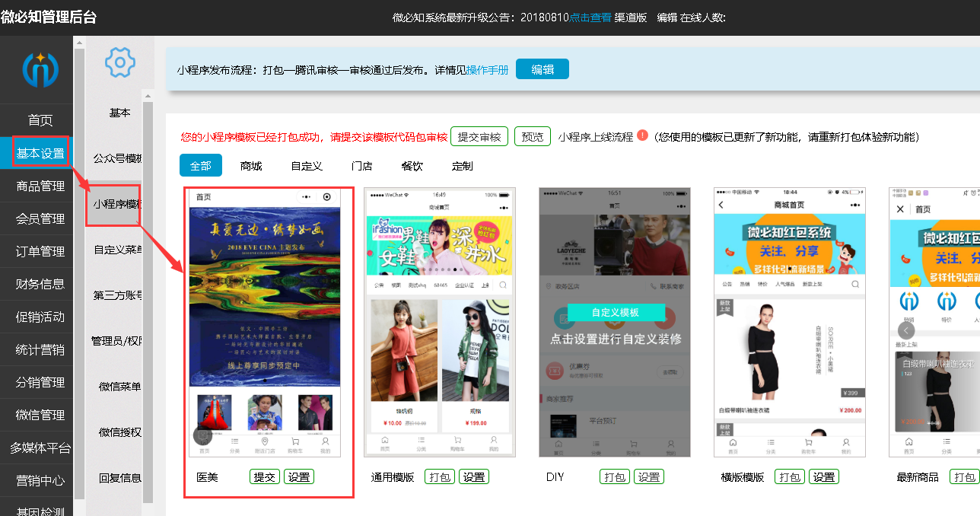Select 小程序模板 in the submenu

(x=116, y=204)
